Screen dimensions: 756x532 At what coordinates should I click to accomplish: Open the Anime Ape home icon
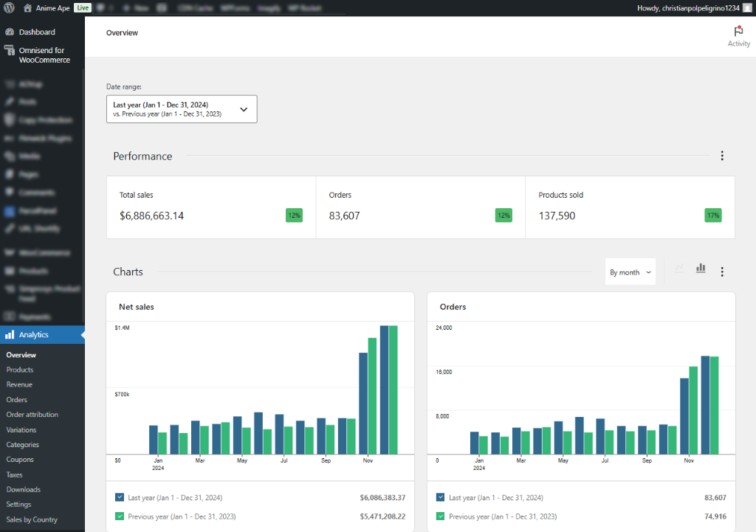pyautogui.click(x=27, y=7)
